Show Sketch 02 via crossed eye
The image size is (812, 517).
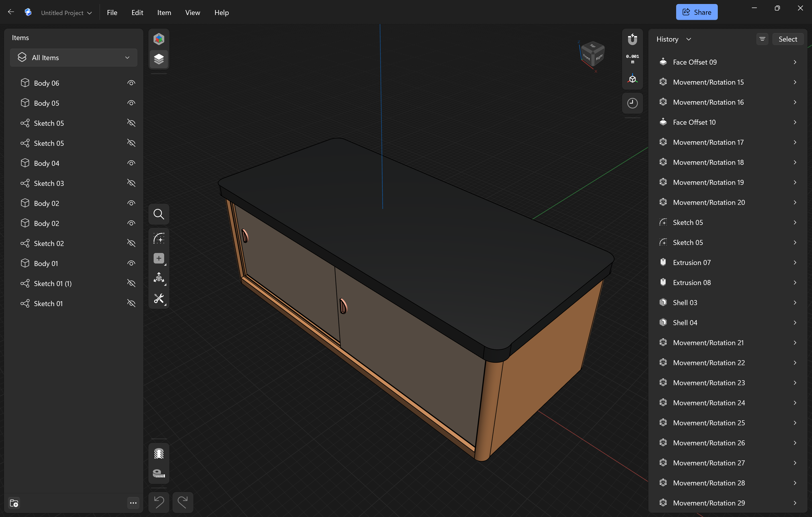[131, 243]
